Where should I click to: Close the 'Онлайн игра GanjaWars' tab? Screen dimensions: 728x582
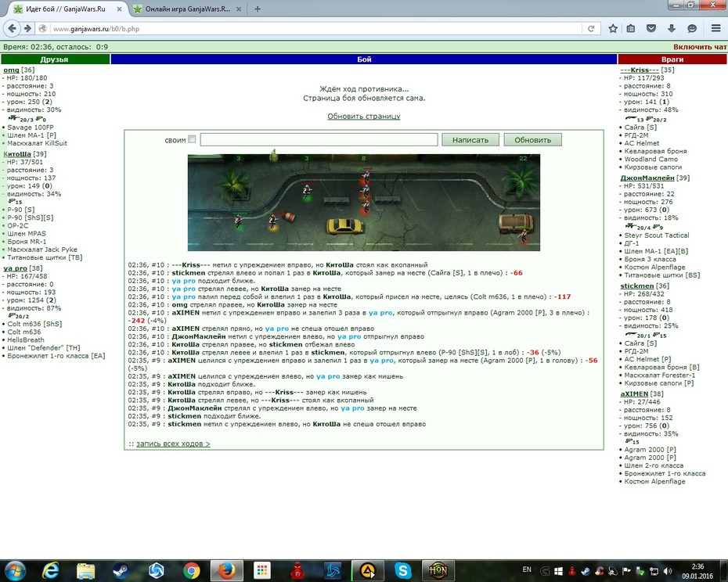click(239, 9)
